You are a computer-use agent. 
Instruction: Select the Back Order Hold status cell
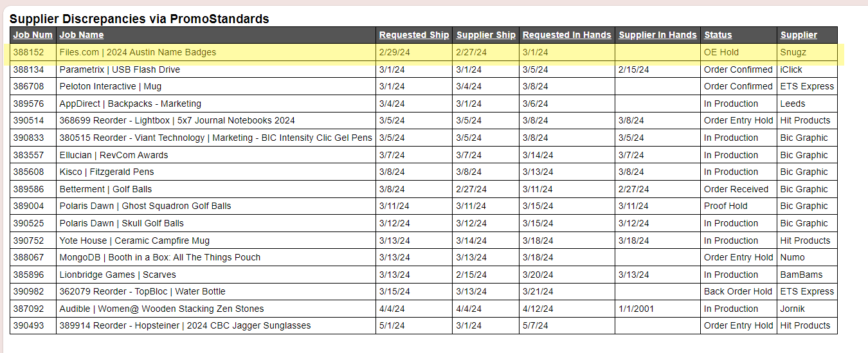click(x=737, y=292)
